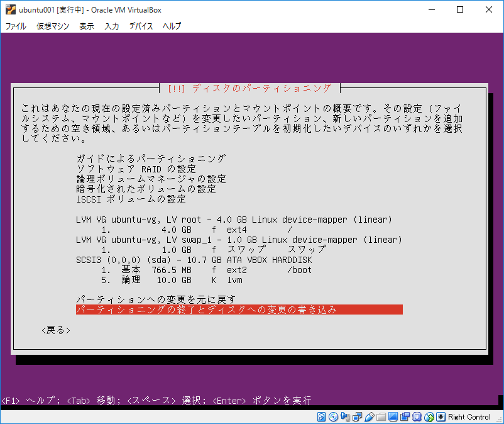Click the Right Control host key label
This screenshot has width=504, height=424.
pyautogui.click(x=469, y=417)
